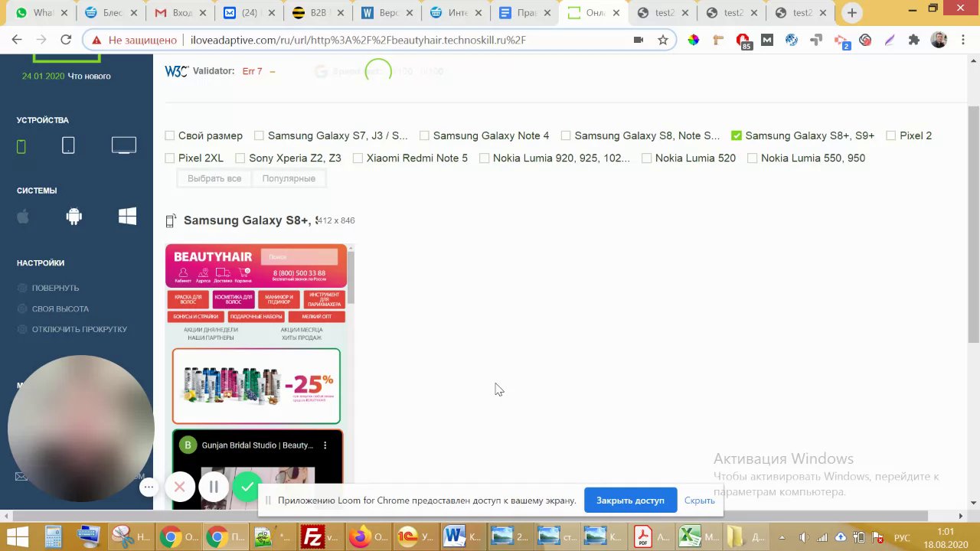Open Excel from the taskbar

(690, 536)
